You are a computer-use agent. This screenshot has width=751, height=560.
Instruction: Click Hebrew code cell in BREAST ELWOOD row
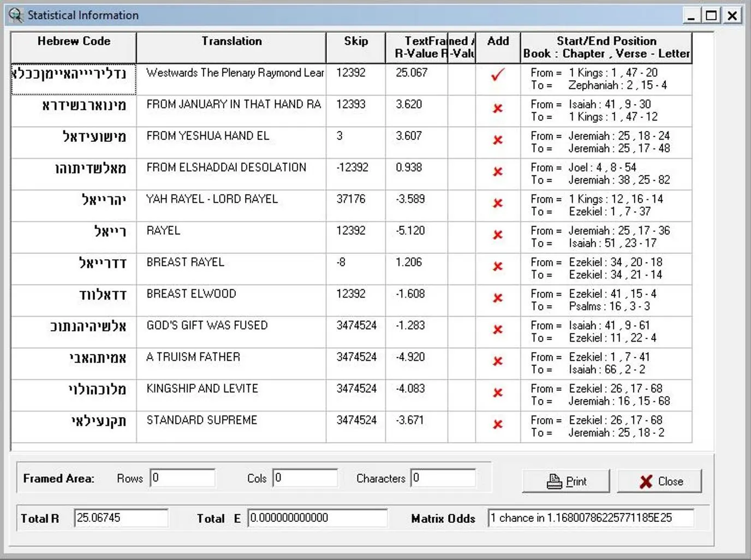point(74,300)
